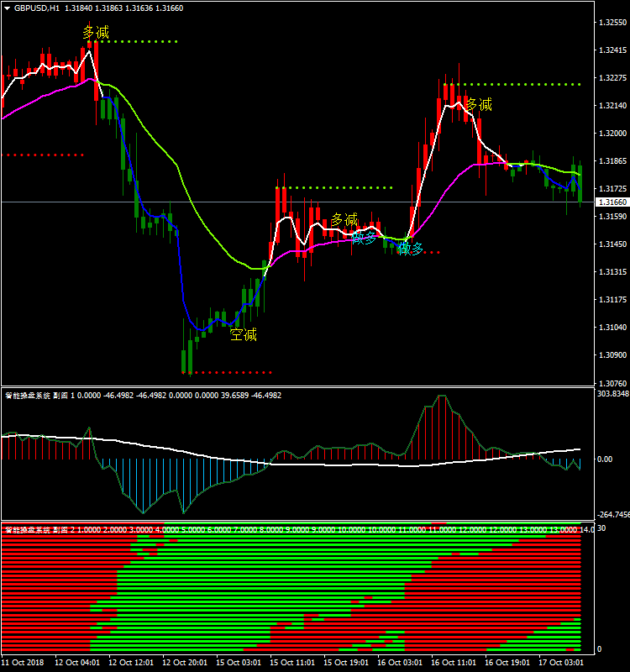630x672 pixels.
Task: Click the 30 value on bottom panel scale
Action: click(x=601, y=528)
